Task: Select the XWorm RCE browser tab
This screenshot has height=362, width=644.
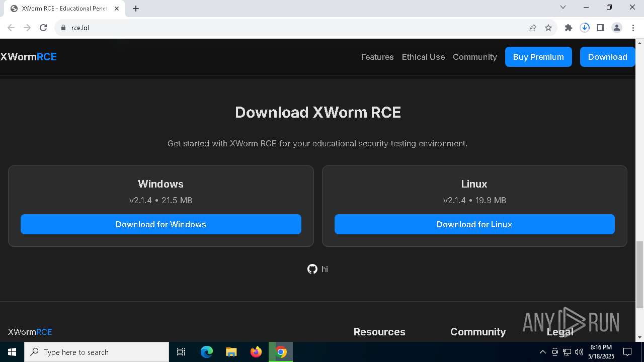Action: (64, 9)
